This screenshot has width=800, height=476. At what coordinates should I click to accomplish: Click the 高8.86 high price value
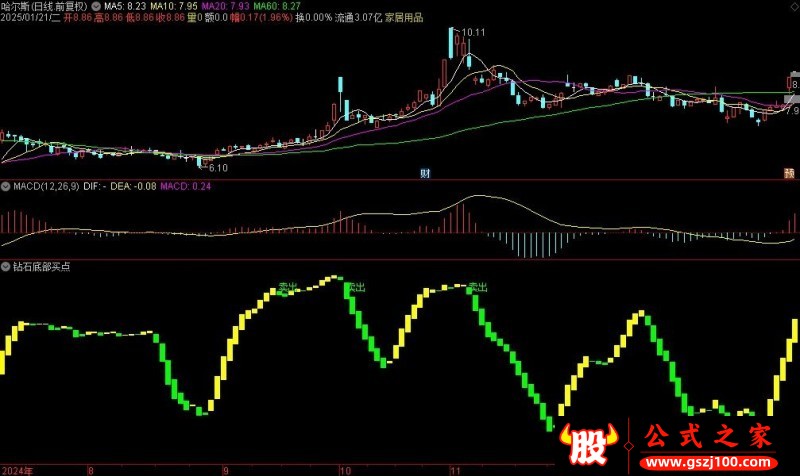point(109,18)
